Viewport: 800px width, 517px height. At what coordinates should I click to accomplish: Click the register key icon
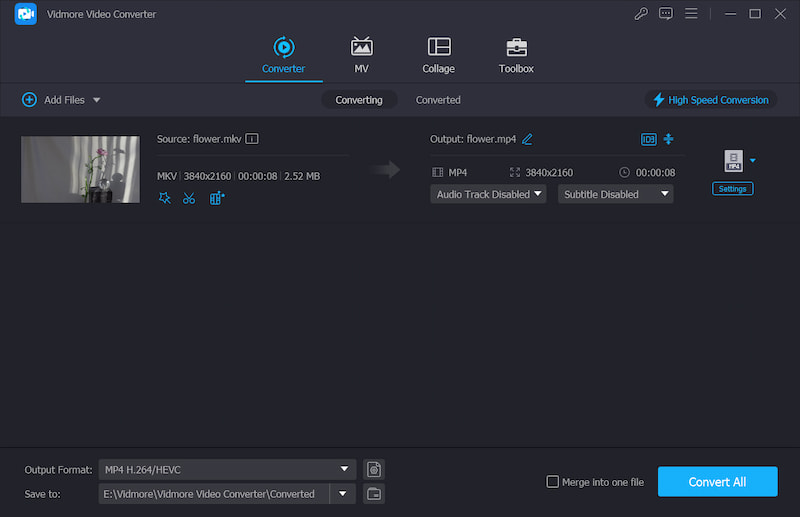point(641,14)
